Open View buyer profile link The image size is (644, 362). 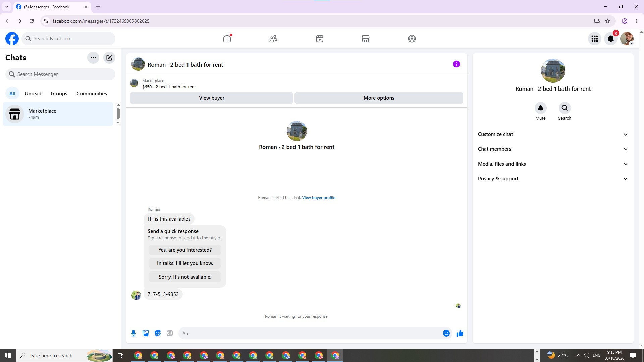tap(318, 198)
